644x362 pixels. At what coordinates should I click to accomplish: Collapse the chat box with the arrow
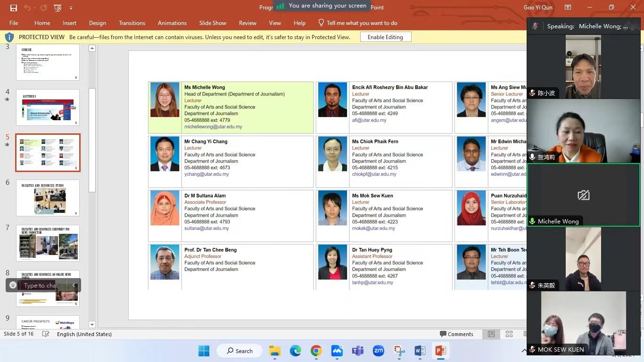(x=74, y=285)
